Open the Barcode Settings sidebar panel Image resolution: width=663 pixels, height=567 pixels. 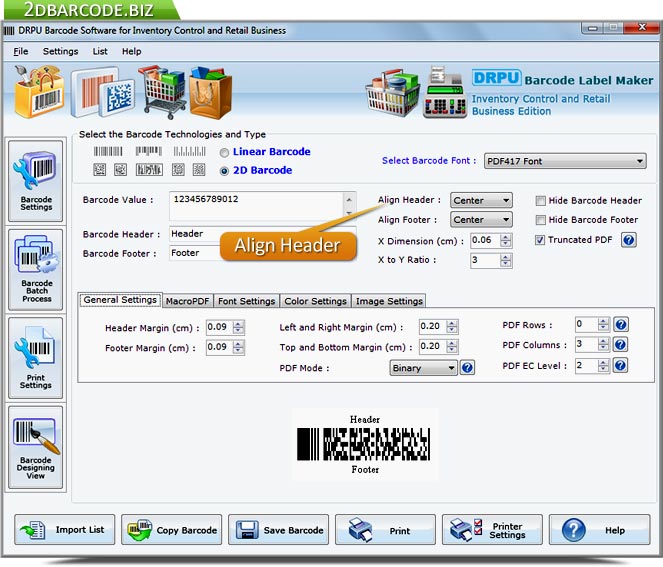click(36, 181)
